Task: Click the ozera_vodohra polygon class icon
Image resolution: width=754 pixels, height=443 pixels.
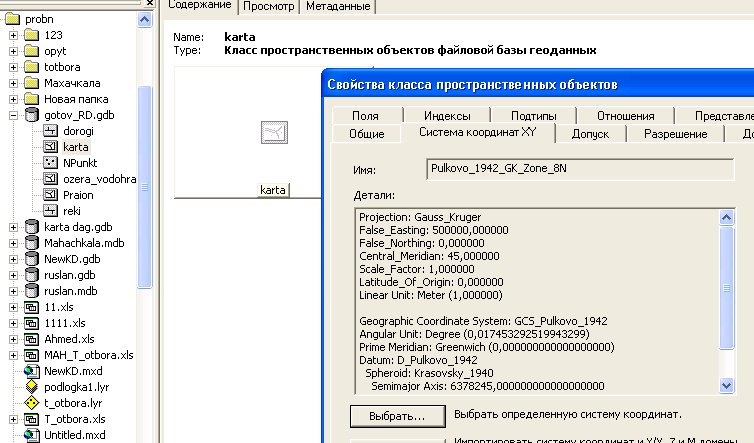Action: click(x=50, y=179)
